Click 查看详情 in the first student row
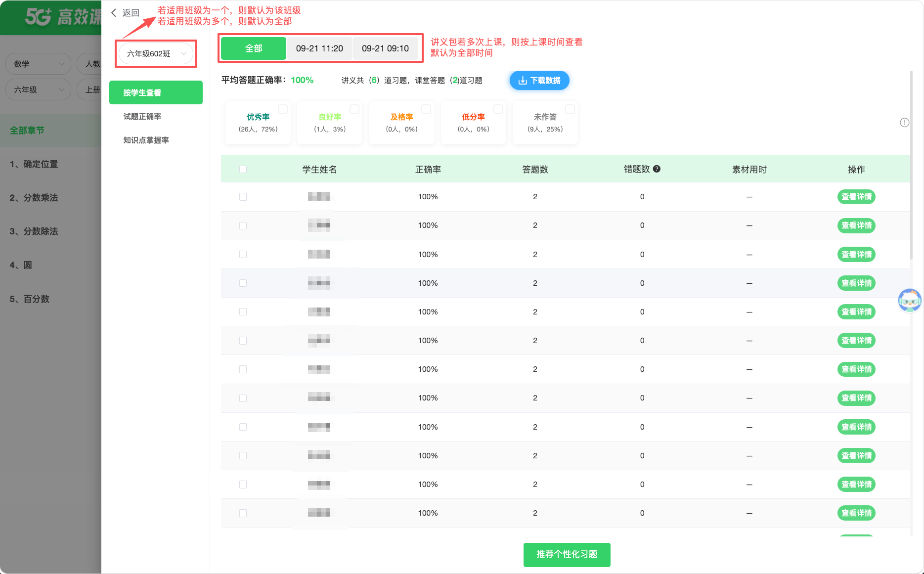This screenshot has height=574, width=924. coord(856,197)
